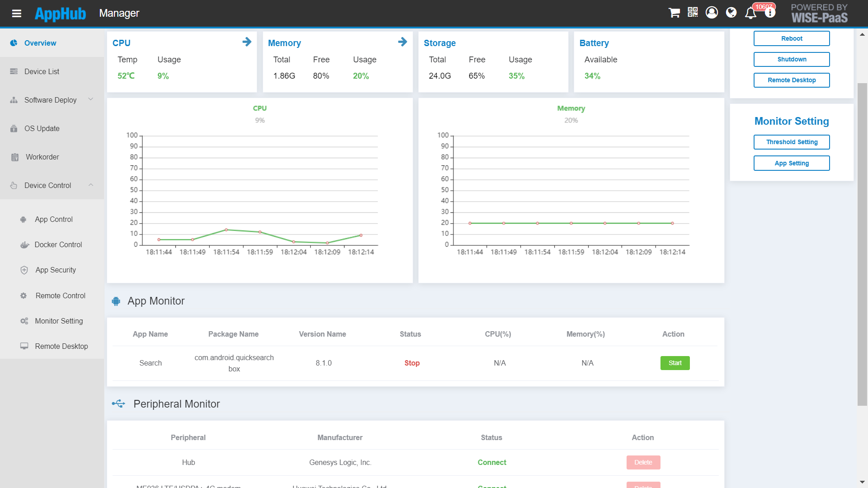Open Workorder menu item
Screen dimensions: 868x488
pos(52,157)
